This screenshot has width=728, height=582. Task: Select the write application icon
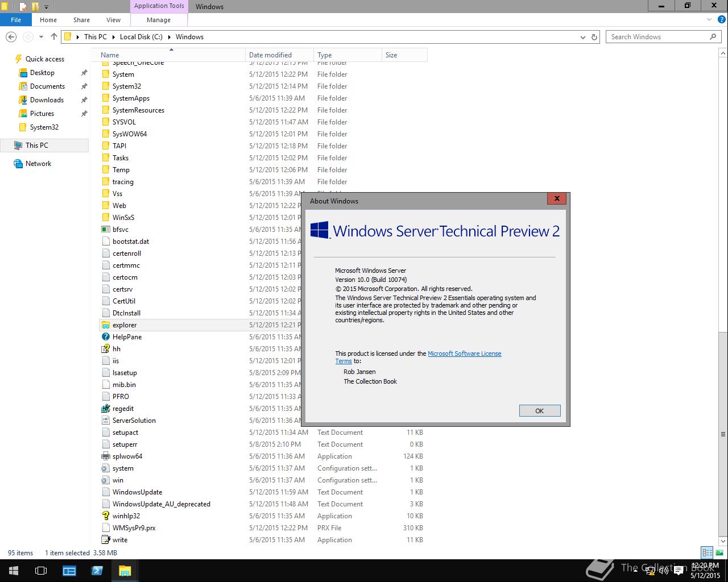[105, 540]
